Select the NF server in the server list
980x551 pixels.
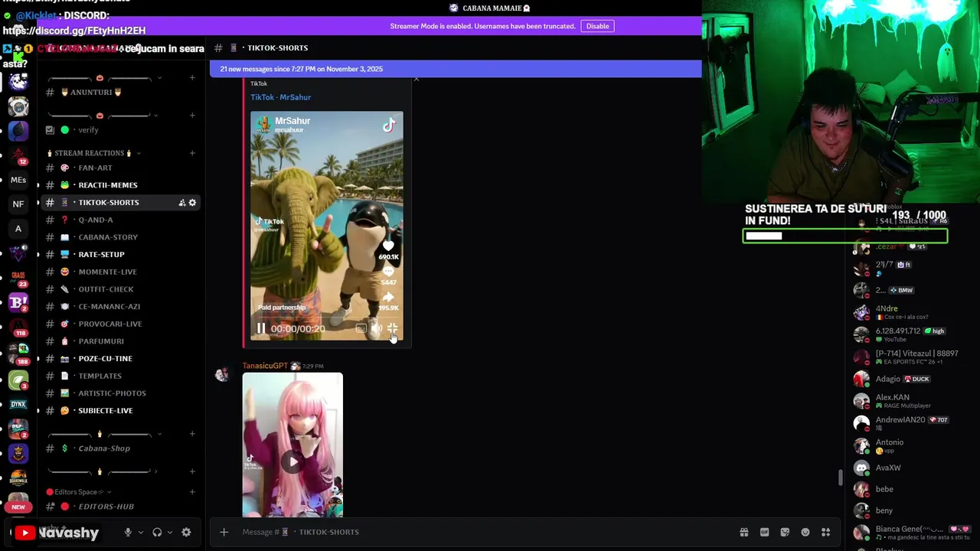coord(18,204)
